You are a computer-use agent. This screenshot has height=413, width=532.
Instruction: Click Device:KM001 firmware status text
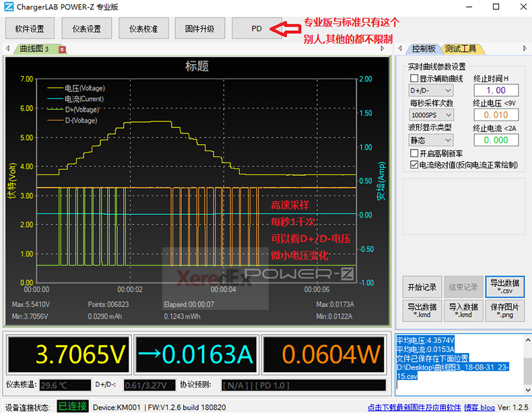[x=159, y=407]
